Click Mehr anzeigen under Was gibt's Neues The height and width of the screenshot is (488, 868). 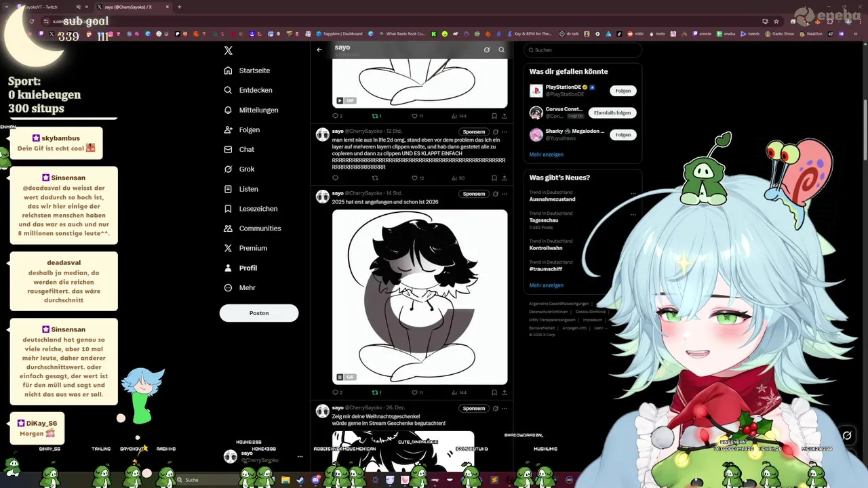tap(547, 285)
